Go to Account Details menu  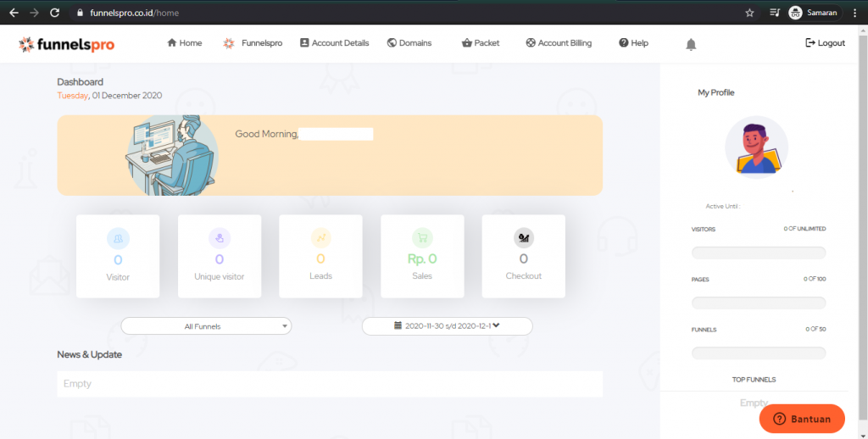click(x=334, y=43)
